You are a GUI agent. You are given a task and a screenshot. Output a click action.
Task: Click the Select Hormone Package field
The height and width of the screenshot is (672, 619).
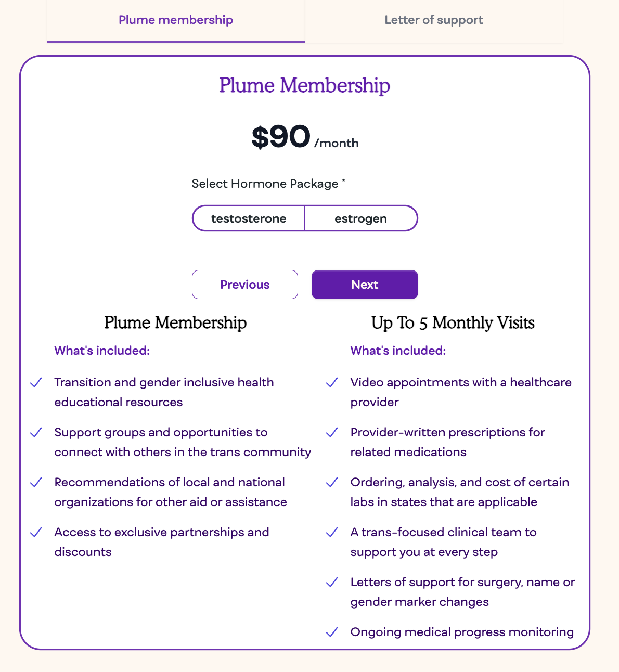268,184
